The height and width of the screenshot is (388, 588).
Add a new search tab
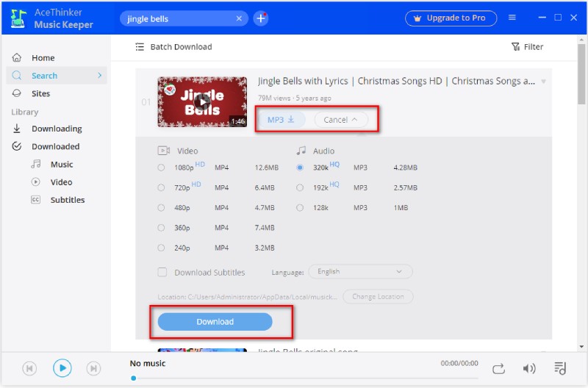(x=261, y=18)
